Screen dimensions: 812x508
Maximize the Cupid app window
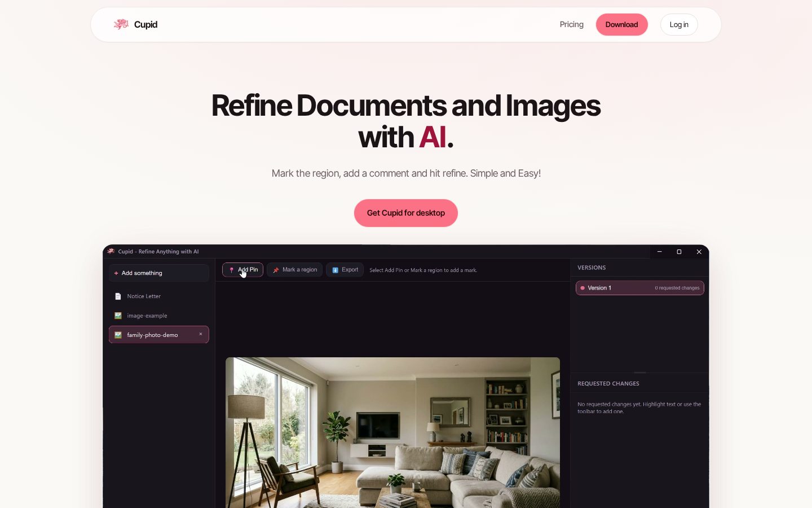679,252
